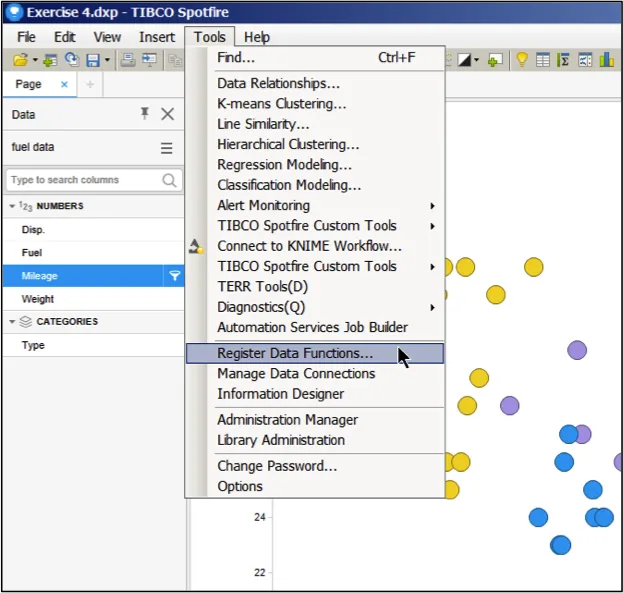Image resolution: width=623 pixels, height=593 pixels.
Task: Choose Connect to KNIME Workflow... entry
Action: (315, 246)
